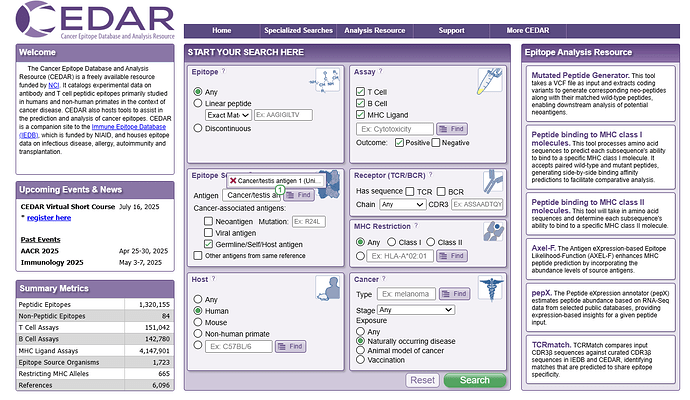Check the TCR has sequence checkbox
Screen dimensions: 690x400
coord(410,191)
